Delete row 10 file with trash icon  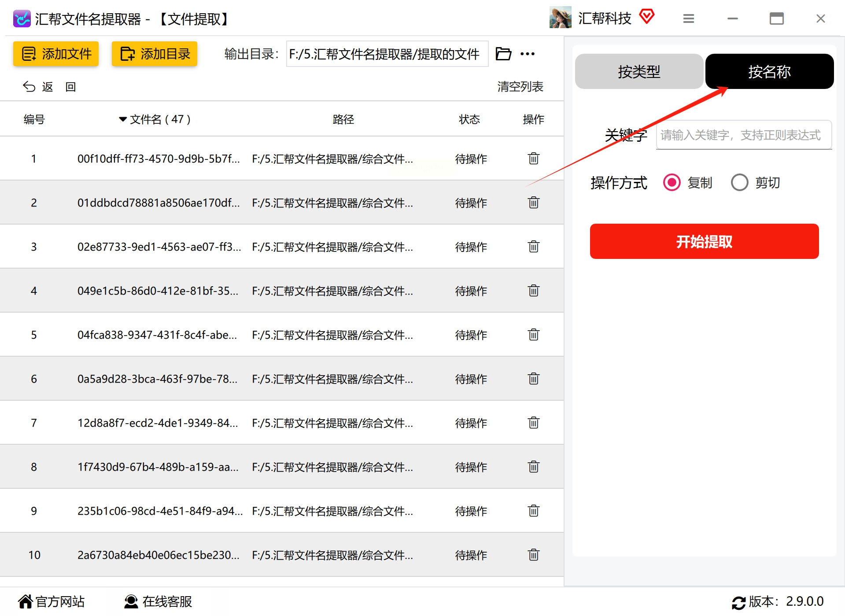click(x=533, y=555)
